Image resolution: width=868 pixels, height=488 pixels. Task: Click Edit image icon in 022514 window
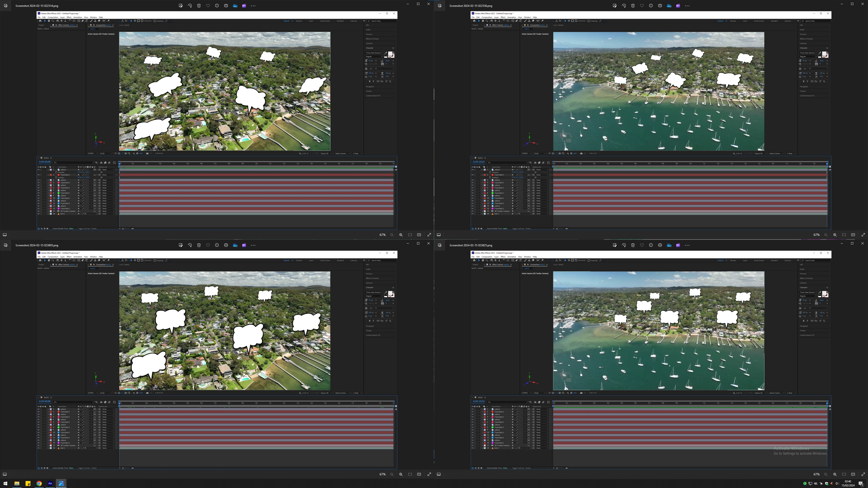point(181,6)
